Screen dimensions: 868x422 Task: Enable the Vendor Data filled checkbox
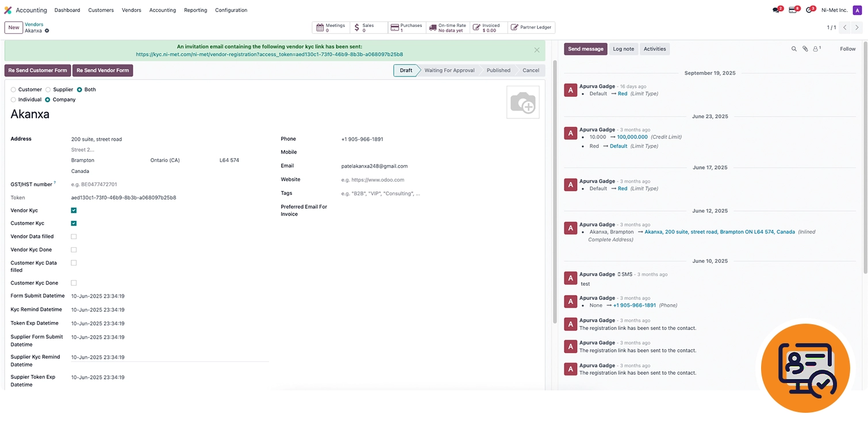pyautogui.click(x=74, y=237)
